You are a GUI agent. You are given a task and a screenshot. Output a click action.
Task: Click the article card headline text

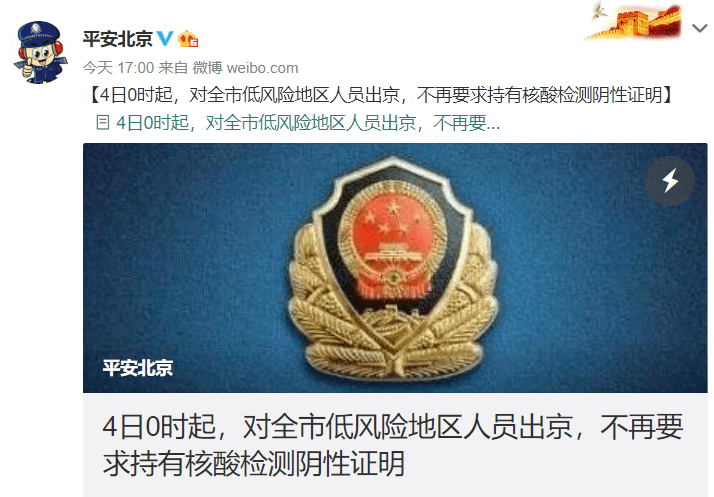point(393,445)
